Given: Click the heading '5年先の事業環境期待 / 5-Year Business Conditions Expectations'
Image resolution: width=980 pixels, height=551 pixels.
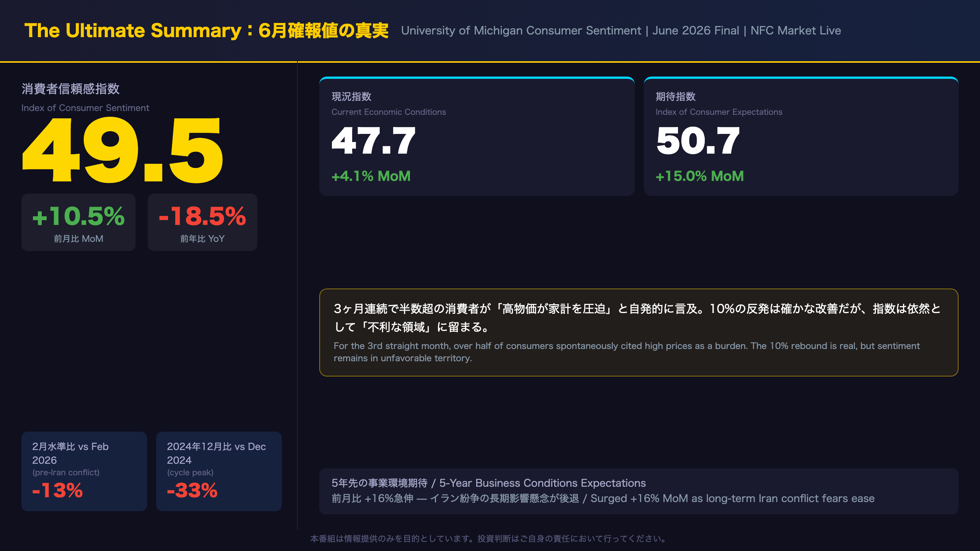Looking at the screenshot, I should 489,483.
